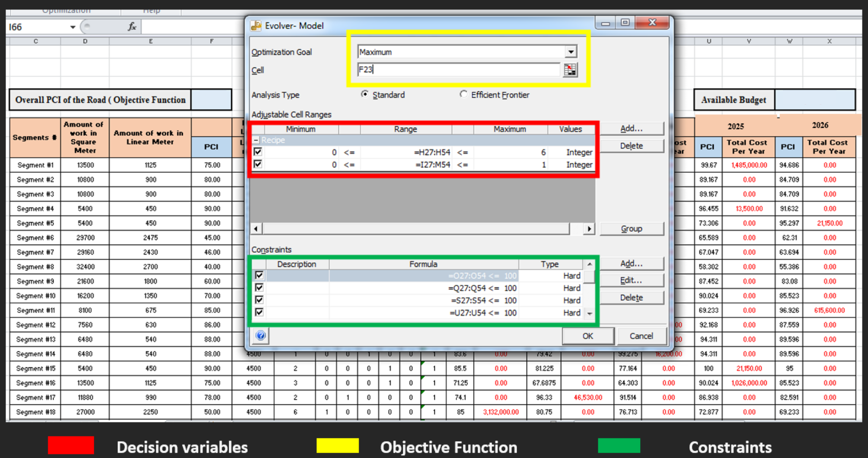Open the Optimization menu

tap(66, 10)
